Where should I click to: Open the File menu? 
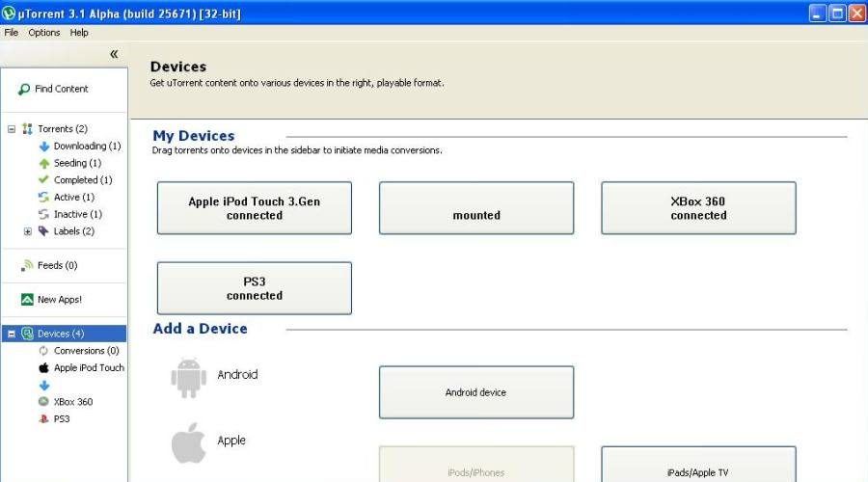tap(12, 33)
